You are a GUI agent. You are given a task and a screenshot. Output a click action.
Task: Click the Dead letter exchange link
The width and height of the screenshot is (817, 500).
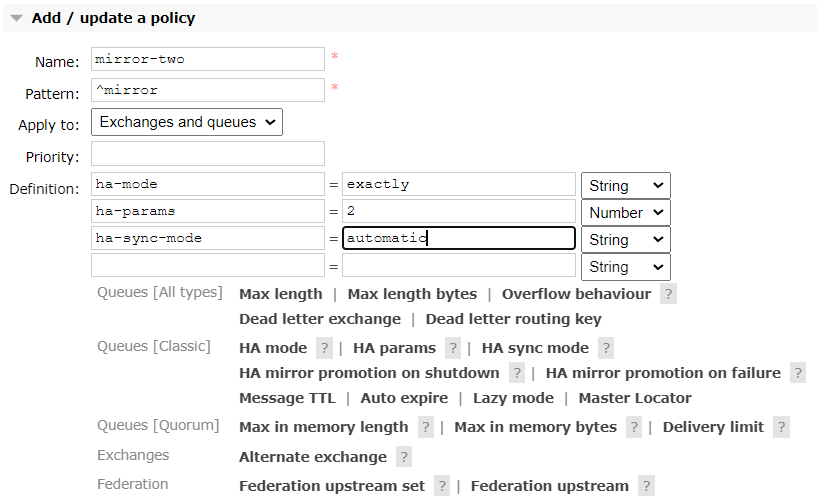click(319, 319)
